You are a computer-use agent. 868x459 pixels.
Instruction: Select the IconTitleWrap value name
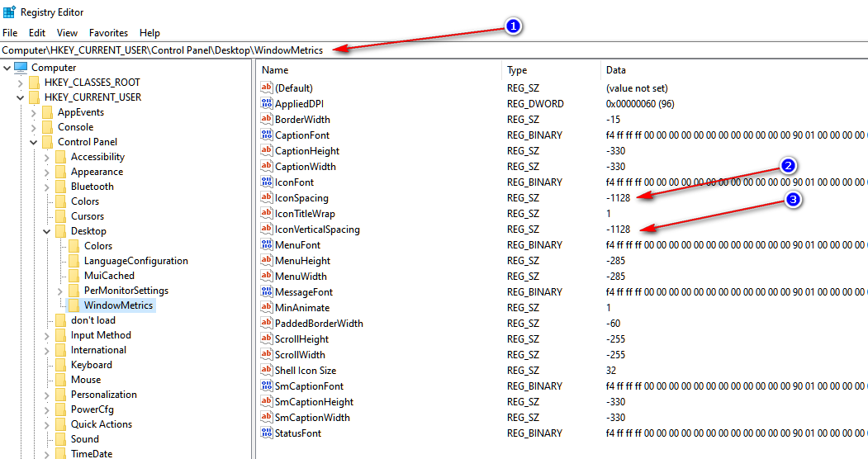pyautogui.click(x=305, y=214)
